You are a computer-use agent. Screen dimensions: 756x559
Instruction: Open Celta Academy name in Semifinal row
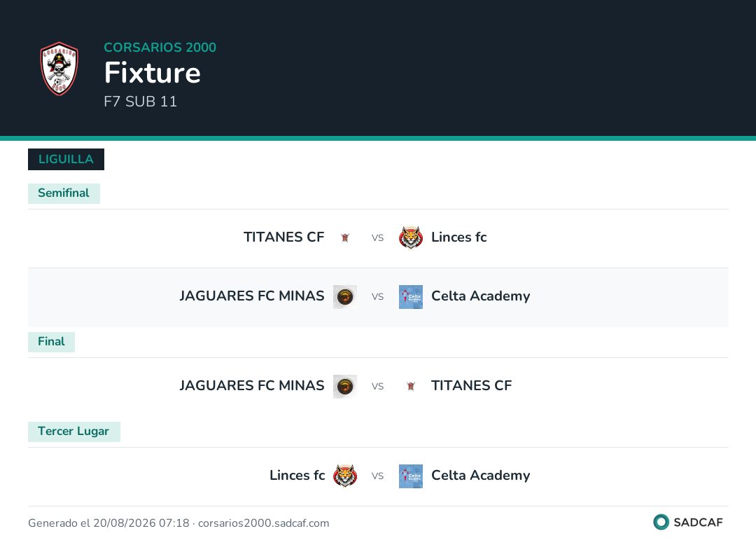tap(481, 296)
